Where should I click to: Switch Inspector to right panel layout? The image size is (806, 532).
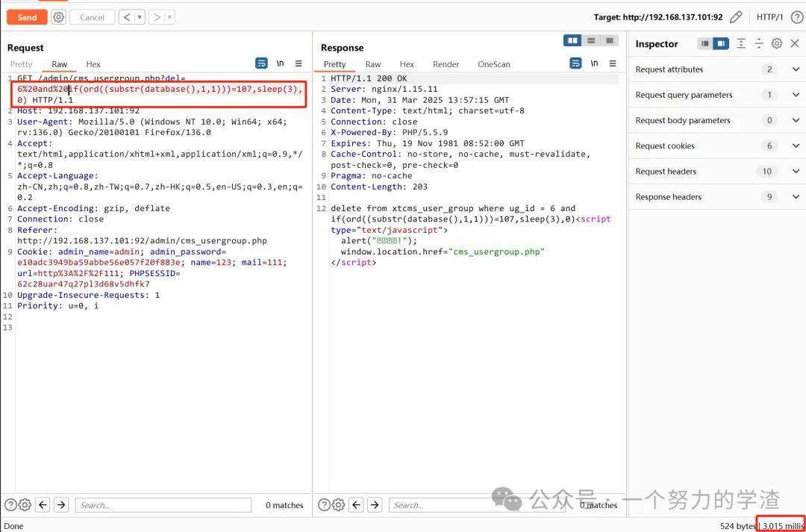tap(721, 44)
